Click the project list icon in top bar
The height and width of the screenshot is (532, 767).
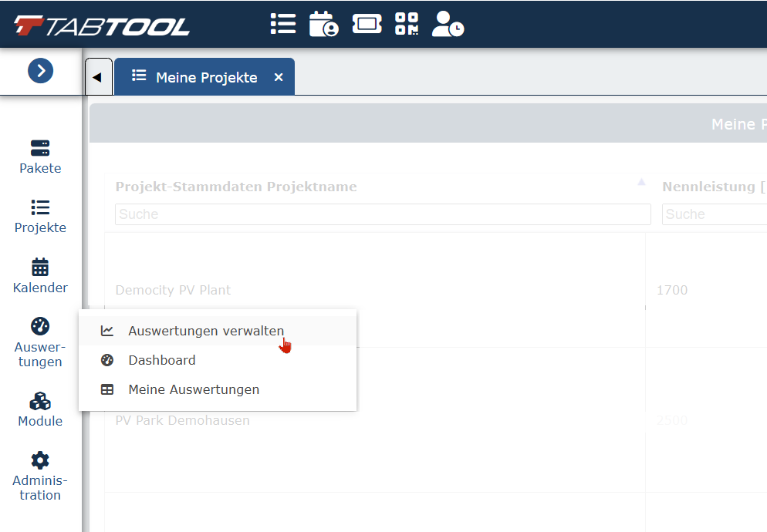[283, 24]
